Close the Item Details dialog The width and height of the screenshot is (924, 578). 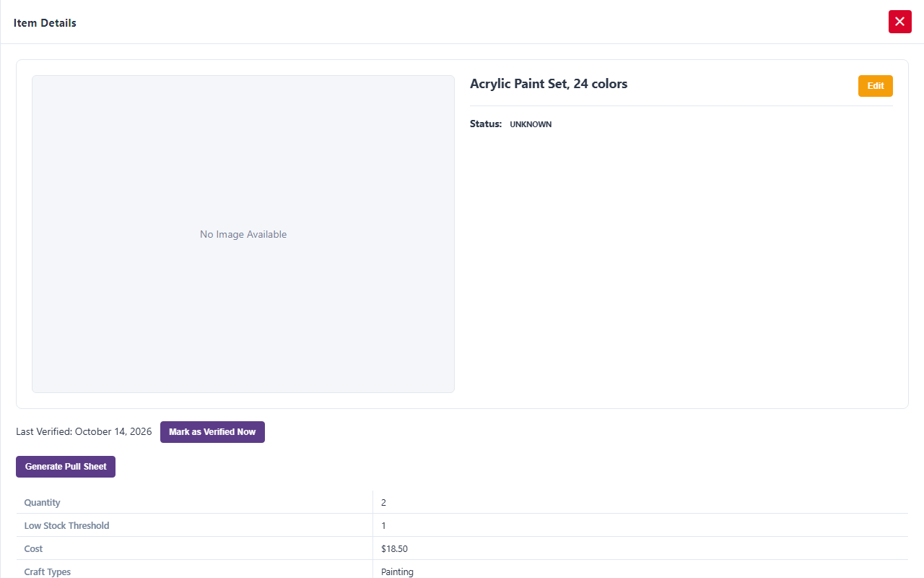point(899,22)
